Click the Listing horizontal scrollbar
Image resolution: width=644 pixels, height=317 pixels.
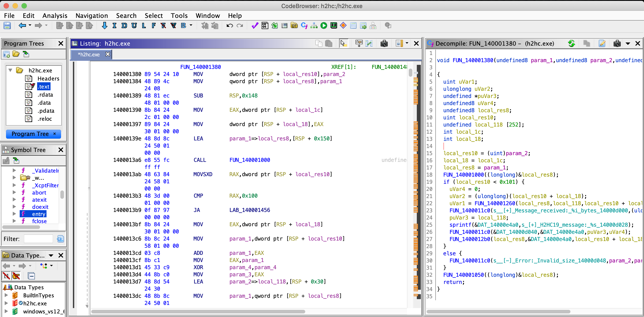point(198,311)
